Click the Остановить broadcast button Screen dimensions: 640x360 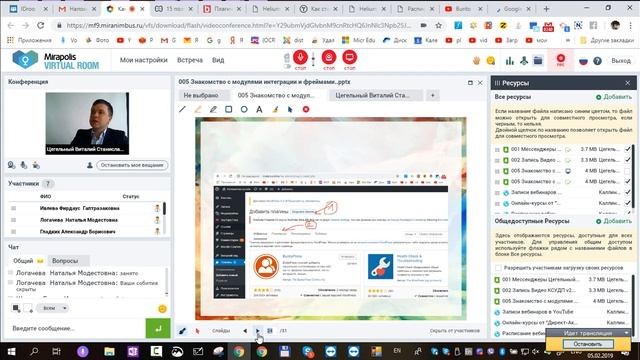588,344
